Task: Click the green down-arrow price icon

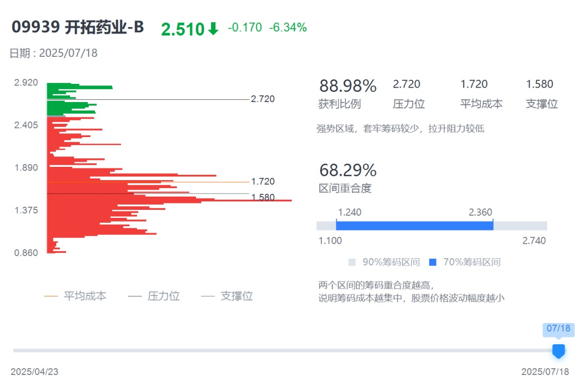Action: (213, 29)
